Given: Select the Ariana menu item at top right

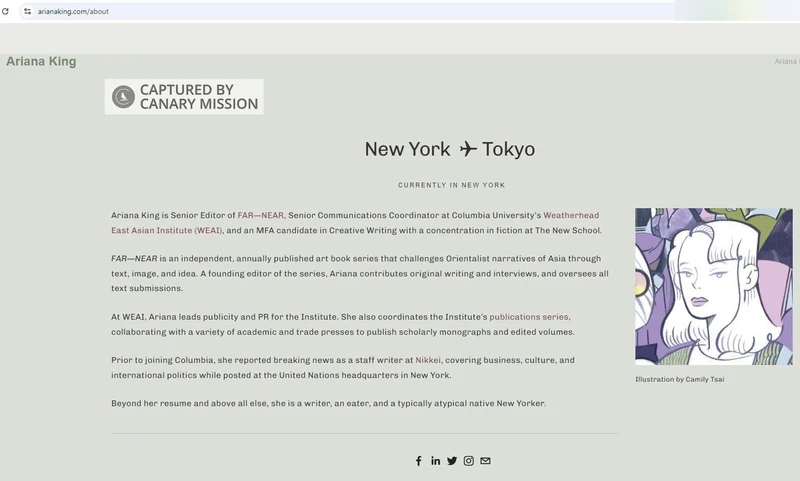Looking at the screenshot, I should point(786,62).
